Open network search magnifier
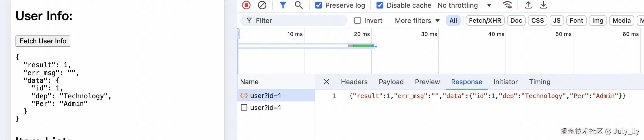The width and height of the screenshot is (644, 140). [299, 5]
